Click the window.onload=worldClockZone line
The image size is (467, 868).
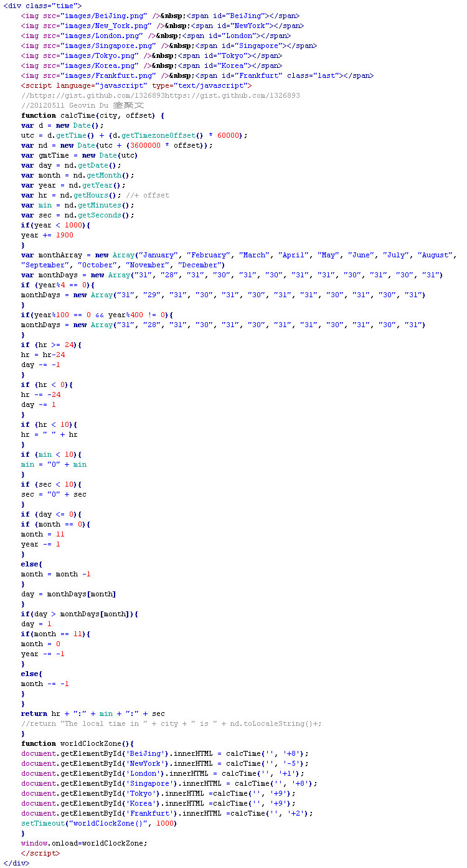coord(84,843)
